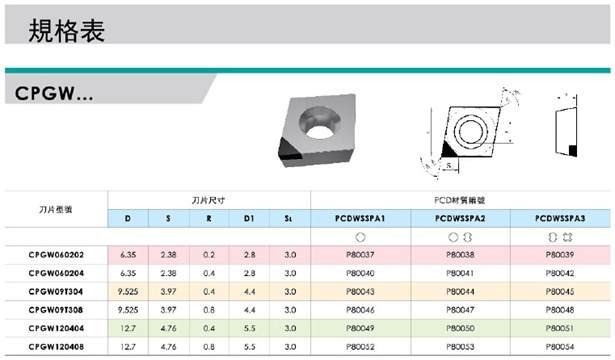Click the green-highlighted 12.7 cell
The width and height of the screenshot is (615, 360).
coord(128,328)
